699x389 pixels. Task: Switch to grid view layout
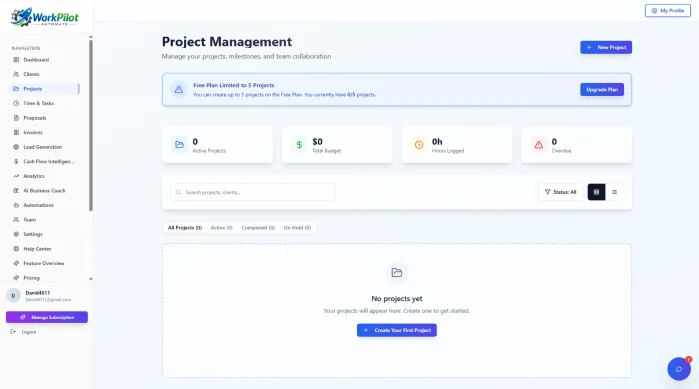[596, 192]
